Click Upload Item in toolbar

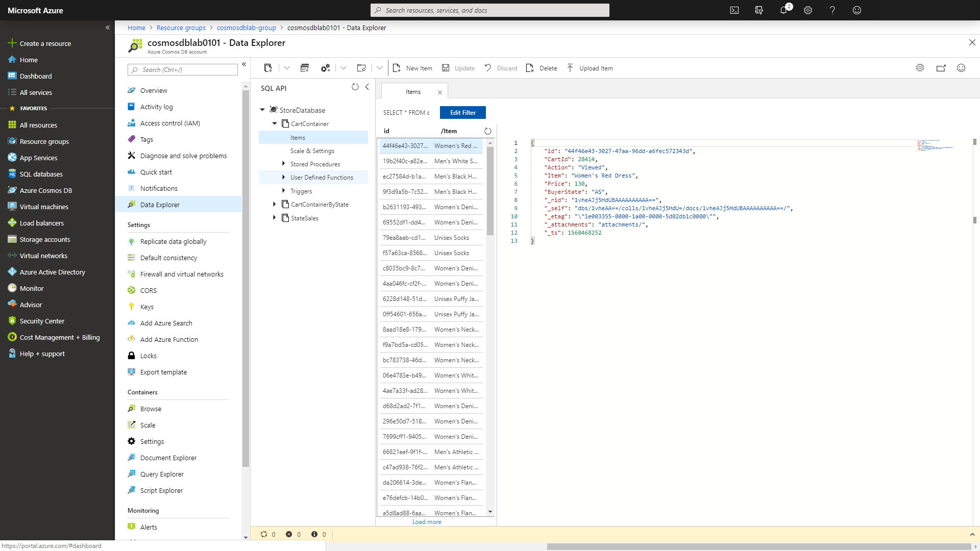pos(590,68)
